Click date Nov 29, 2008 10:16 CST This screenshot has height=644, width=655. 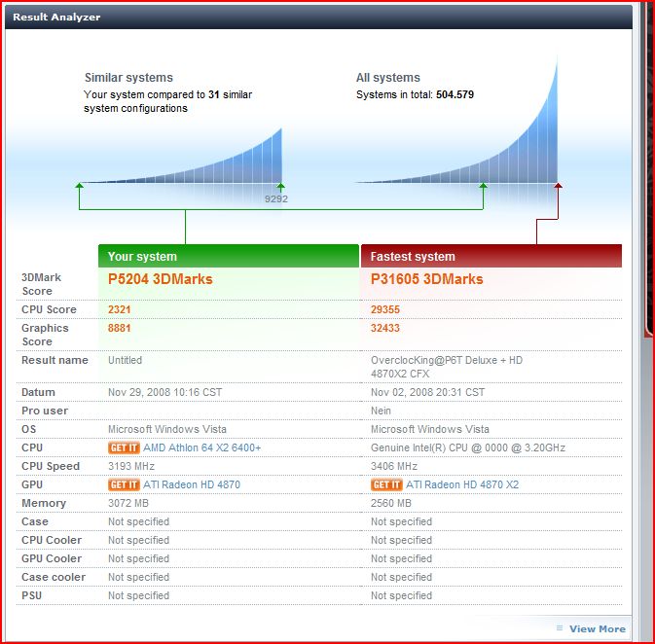click(165, 392)
